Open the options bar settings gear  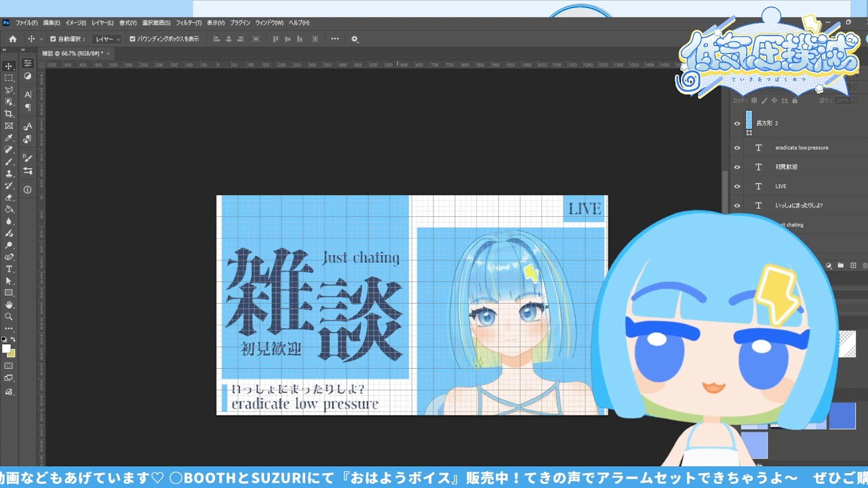pyautogui.click(x=354, y=39)
